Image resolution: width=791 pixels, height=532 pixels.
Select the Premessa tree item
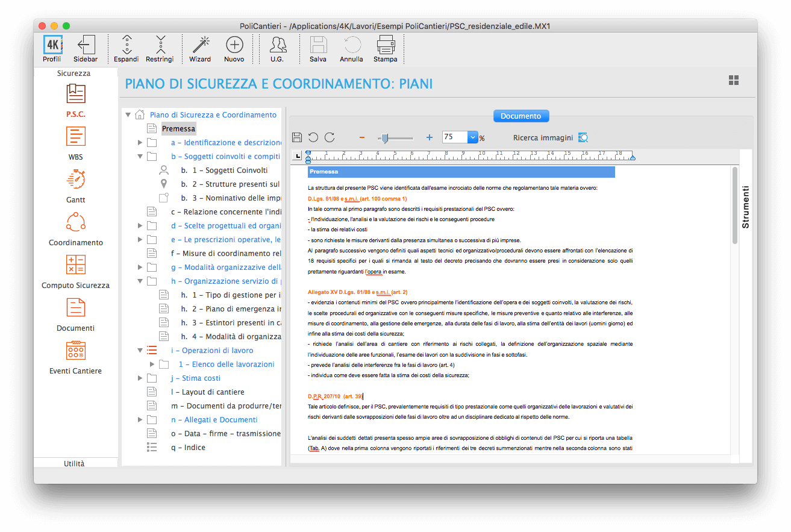178,129
